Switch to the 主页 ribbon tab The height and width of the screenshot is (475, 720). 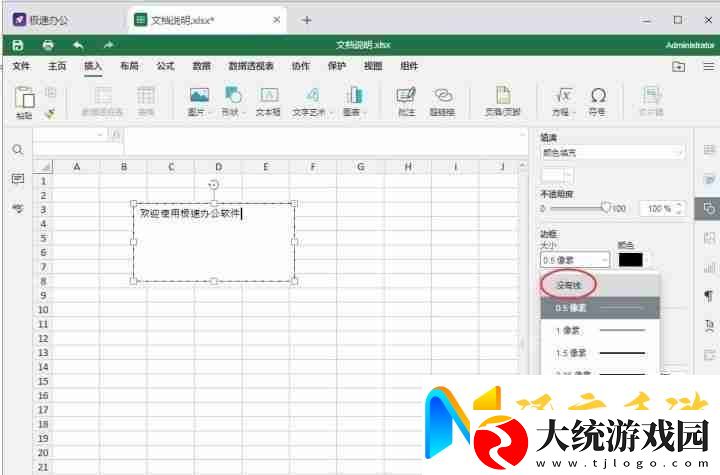pyautogui.click(x=57, y=66)
